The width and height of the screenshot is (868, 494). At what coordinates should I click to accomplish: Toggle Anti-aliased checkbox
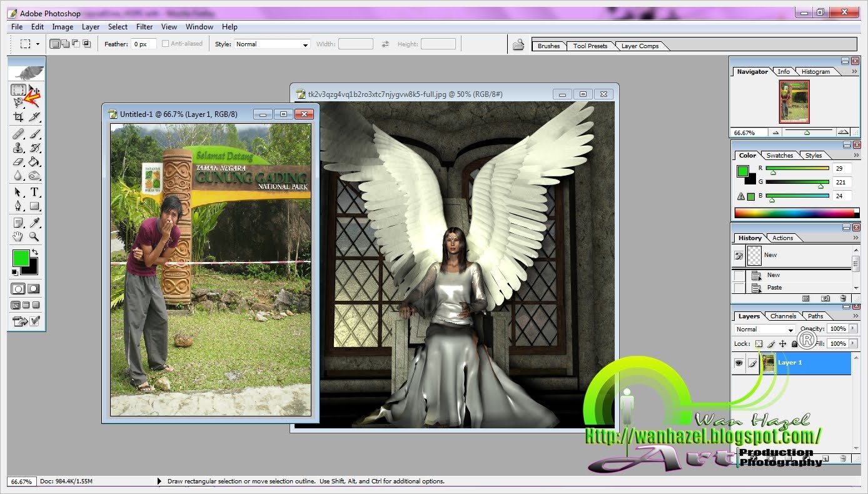(165, 44)
